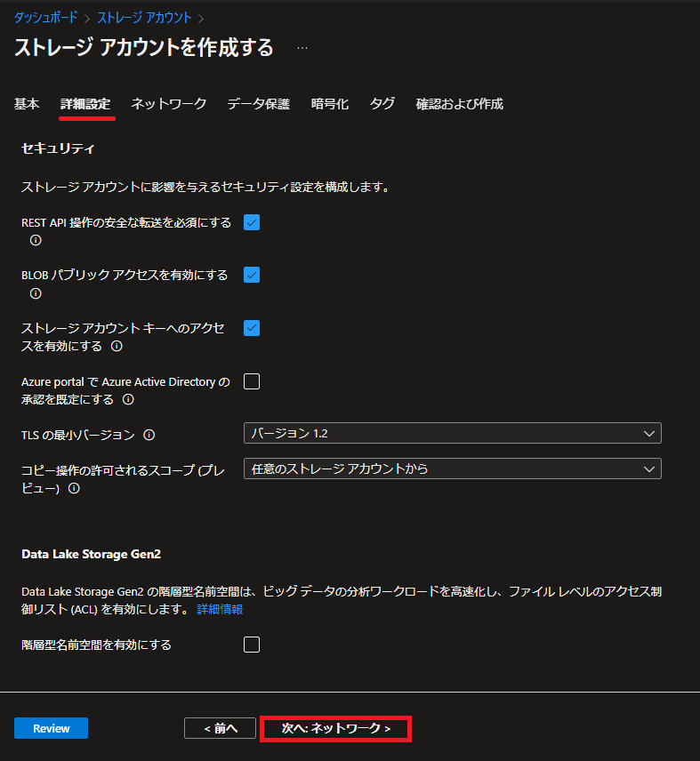The width and height of the screenshot is (700, 761).
Task: Enable 階層型名前空間 checkbox
Action: [x=252, y=645]
